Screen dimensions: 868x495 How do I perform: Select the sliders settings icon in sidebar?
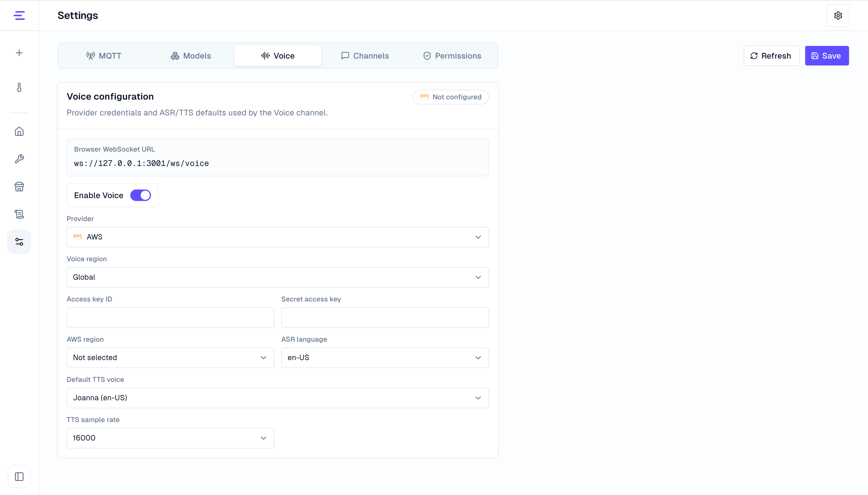(x=19, y=242)
